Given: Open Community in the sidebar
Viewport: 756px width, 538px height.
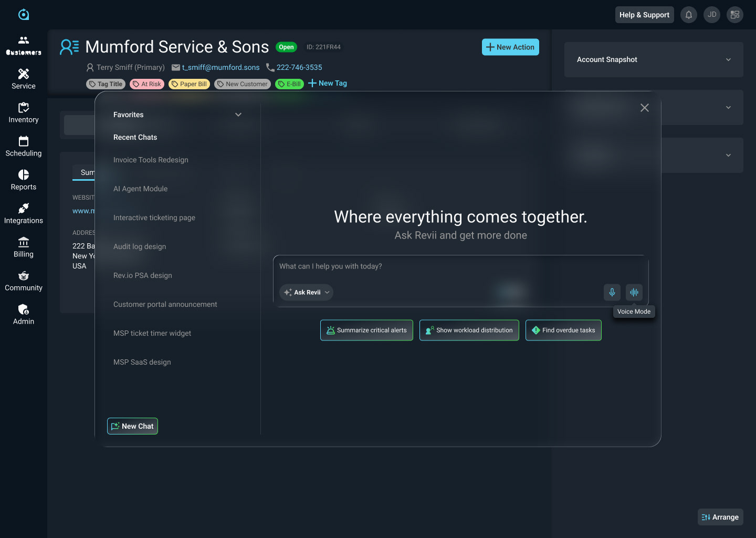Looking at the screenshot, I should (x=24, y=281).
